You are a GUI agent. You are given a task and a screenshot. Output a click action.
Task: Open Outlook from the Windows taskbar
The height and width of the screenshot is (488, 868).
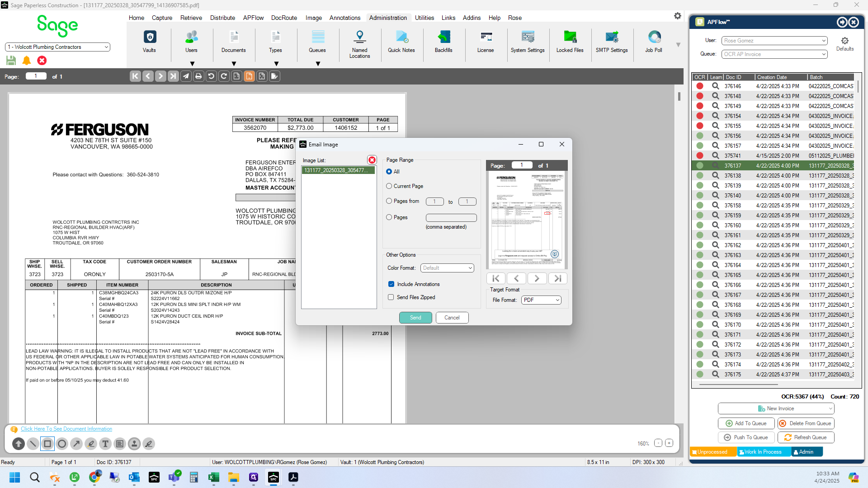coord(134,477)
